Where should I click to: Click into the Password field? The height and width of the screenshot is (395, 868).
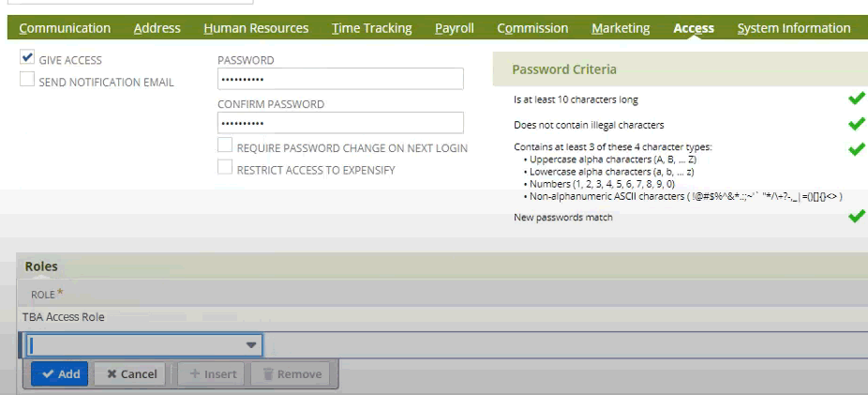(x=340, y=80)
